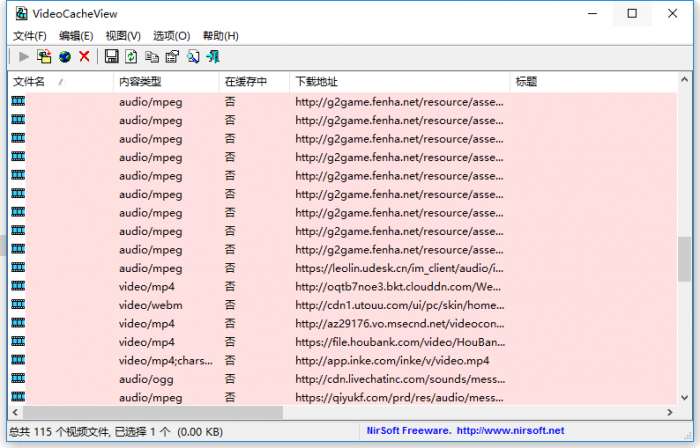Image resolution: width=700 pixels, height=448 pixels.
Task: Click the 否 cell in the audio/ogg row
Action: pyautogui.click(x=230, y=379)
